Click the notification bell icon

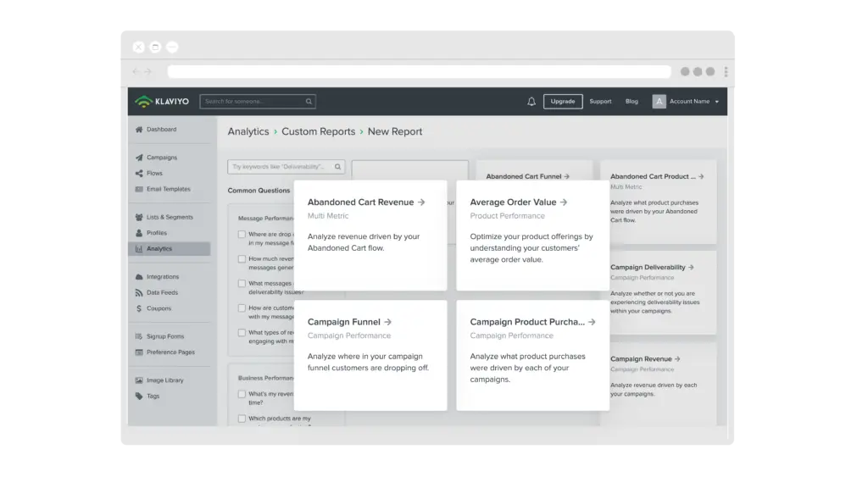point(531,101)
